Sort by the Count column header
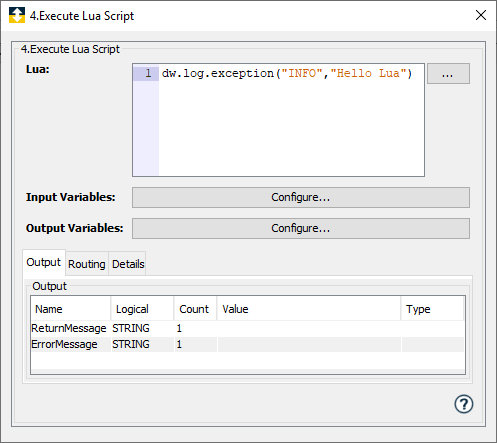Screen dimensions: 497x443 tap(195, 309)
